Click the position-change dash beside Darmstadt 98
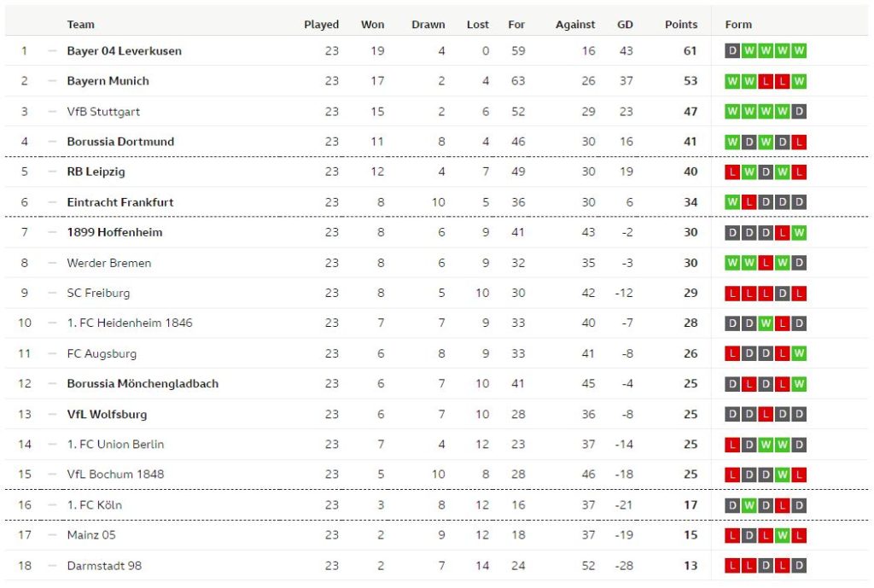The width and height of the screenshot is (874, 588). (53, 566)
